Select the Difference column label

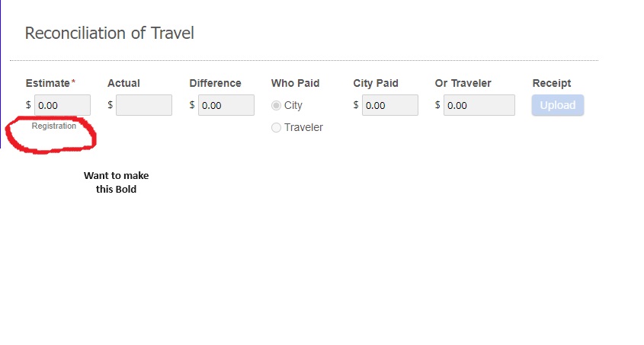(x=215, y=83)
